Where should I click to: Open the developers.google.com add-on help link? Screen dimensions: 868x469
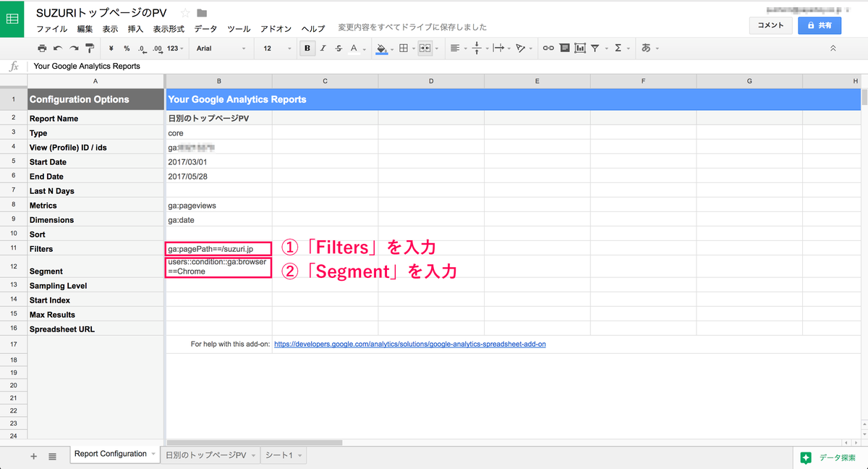[x=410, y=345]
